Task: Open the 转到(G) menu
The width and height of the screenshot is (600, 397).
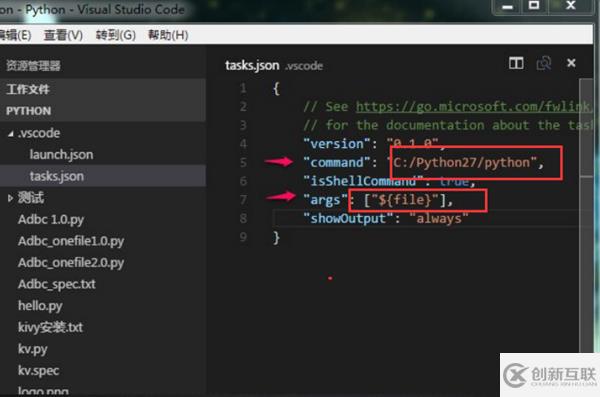Action: [x=116, y=35]
